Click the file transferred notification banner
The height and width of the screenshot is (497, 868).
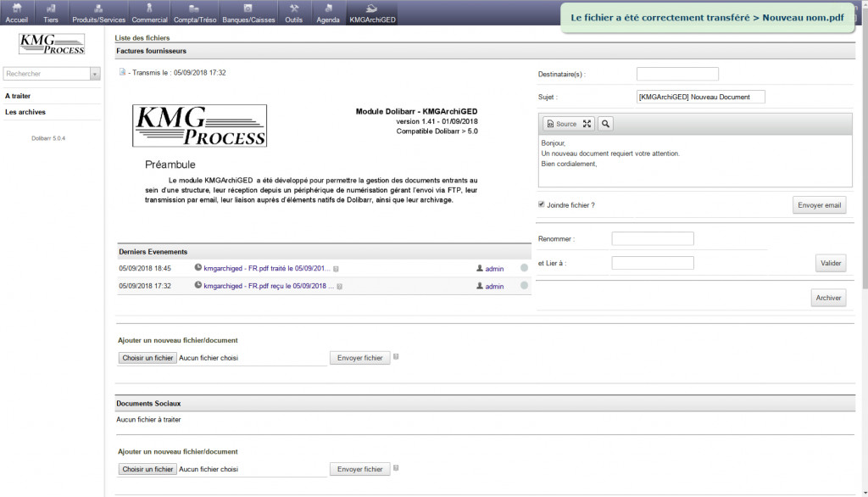(708, 18)
